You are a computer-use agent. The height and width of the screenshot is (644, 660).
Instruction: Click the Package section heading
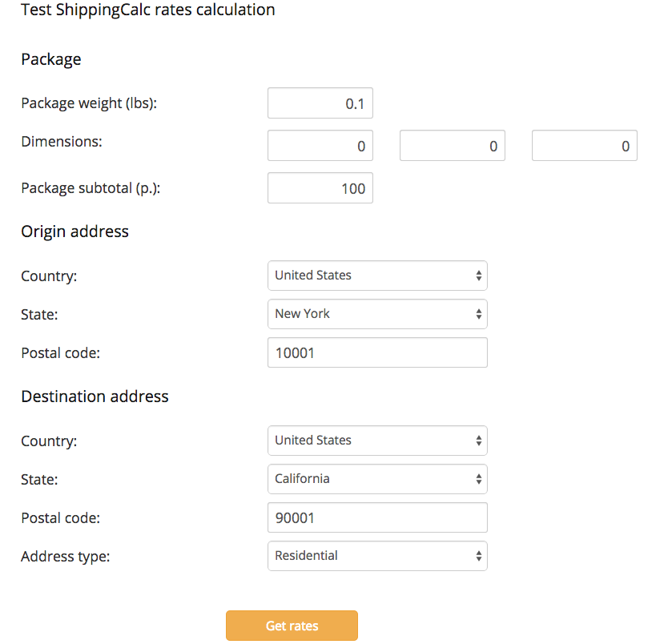click(50, 59)
